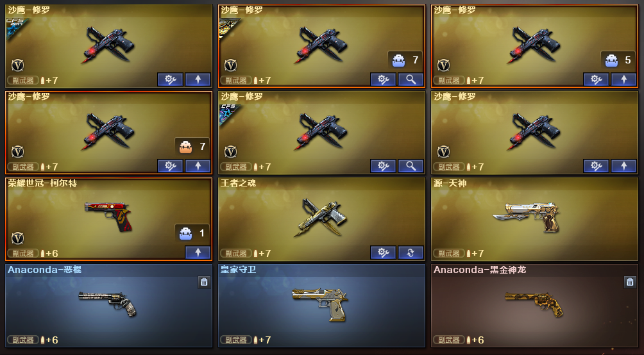
Task: Open gear-wrench settings on 王者之魂 card
Action: pyautogui.click(x=383, y=253)
